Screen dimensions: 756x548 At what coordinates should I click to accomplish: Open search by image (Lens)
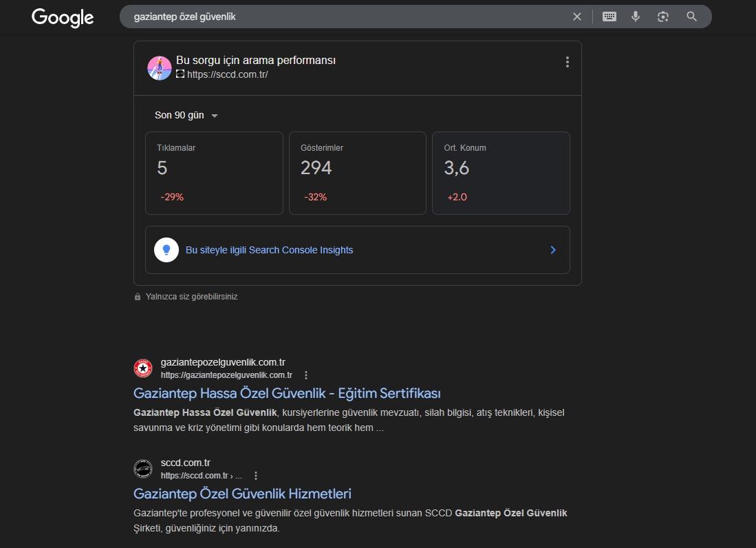point(663,17)
